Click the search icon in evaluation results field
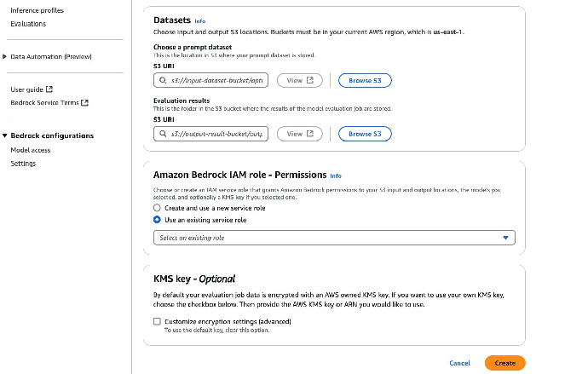 coord(161,134)
